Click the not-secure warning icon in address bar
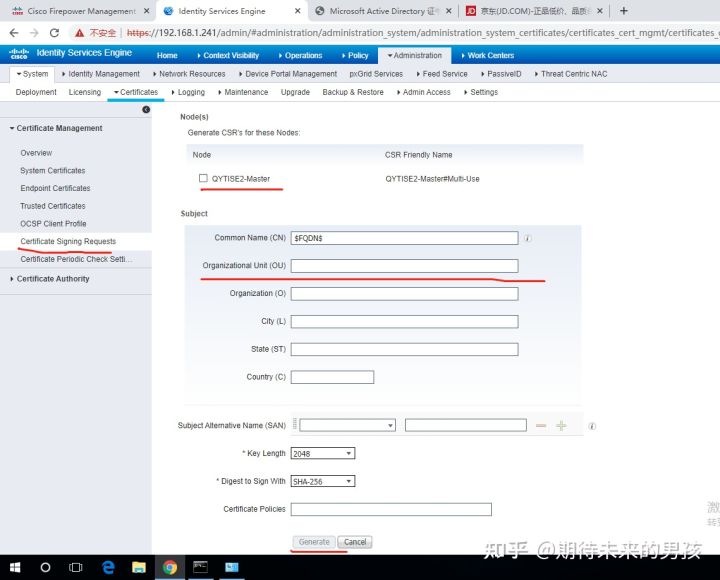This screenshot has width=720, height=580. tap(79, 33)
